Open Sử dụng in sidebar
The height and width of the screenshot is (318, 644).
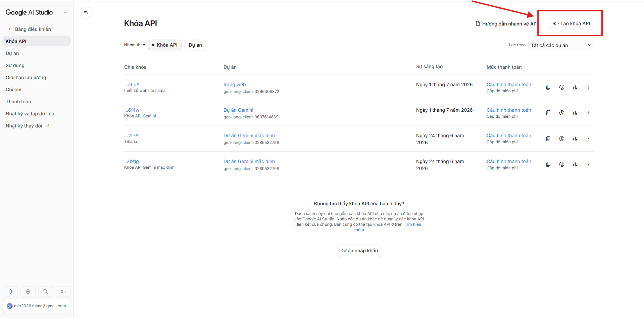point(15,65)
